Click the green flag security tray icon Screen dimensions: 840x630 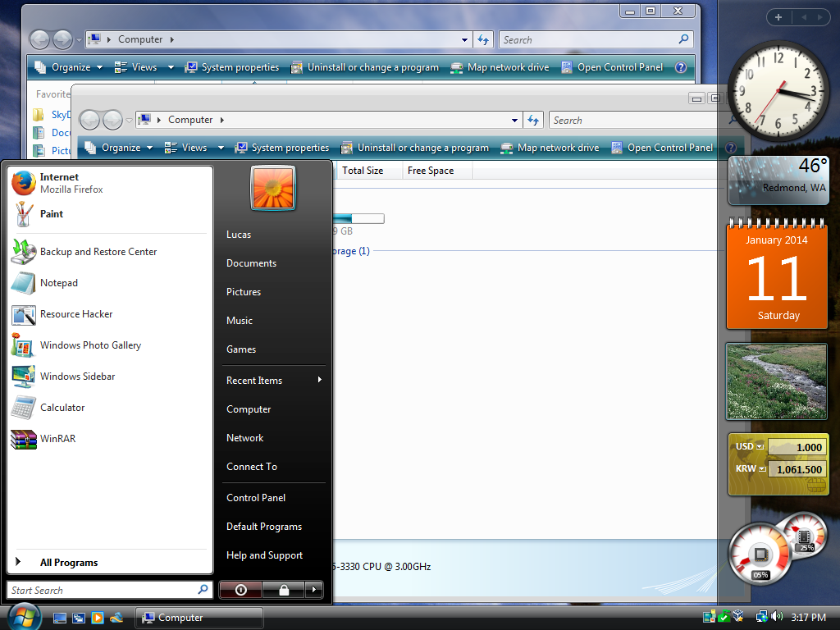[724, 617]
